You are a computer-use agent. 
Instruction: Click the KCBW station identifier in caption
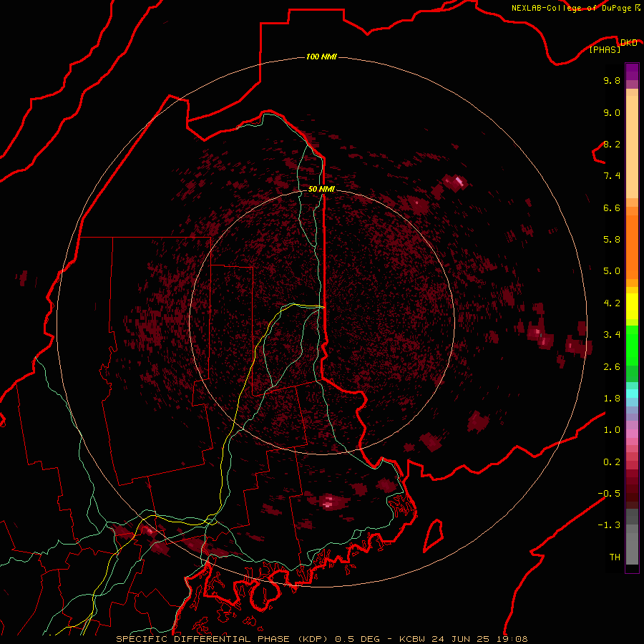412,639
